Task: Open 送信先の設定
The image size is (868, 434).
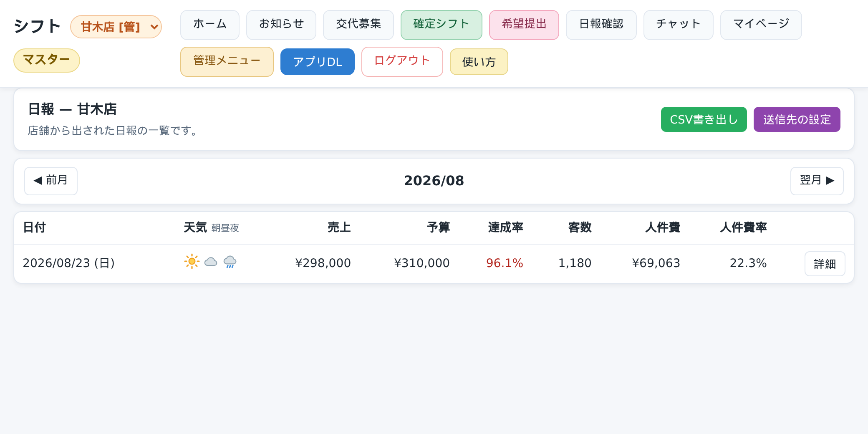Action: coord(797,119)
